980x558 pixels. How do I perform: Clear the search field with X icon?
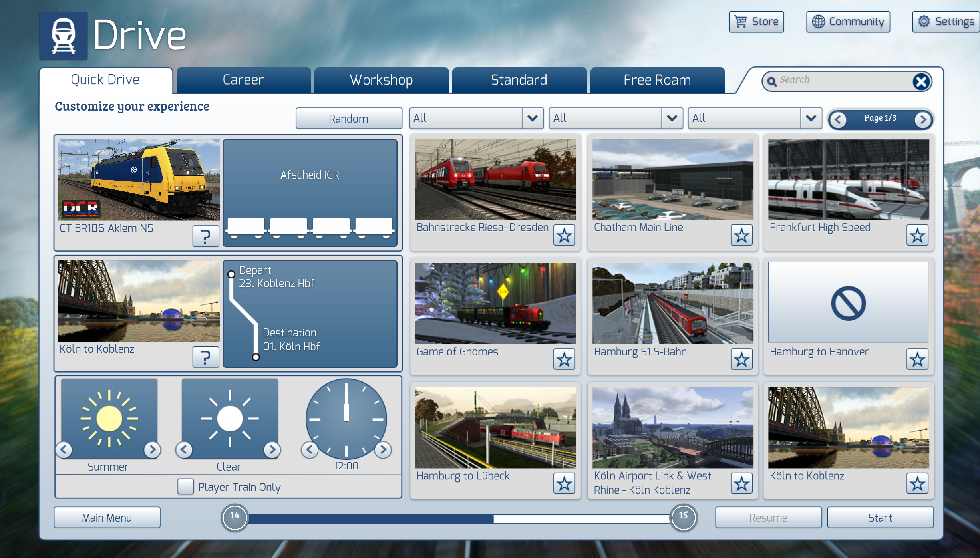[x=921, y=82]
